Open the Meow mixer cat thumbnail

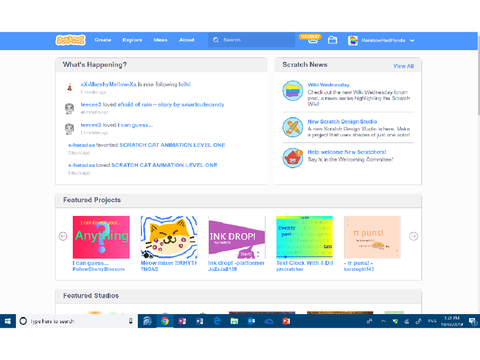tap(169, 237)
